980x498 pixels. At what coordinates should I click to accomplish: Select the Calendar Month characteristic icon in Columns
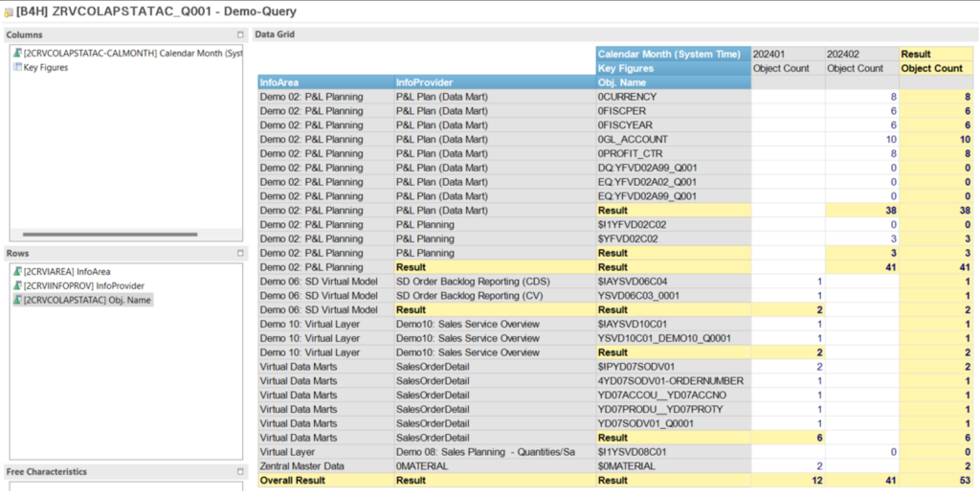click(x=17, y=54)
